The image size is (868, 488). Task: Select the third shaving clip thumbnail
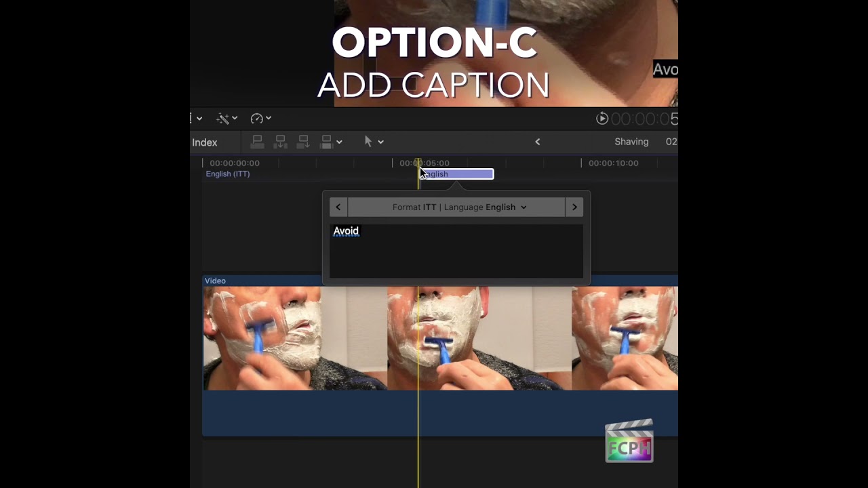[625, 338]
